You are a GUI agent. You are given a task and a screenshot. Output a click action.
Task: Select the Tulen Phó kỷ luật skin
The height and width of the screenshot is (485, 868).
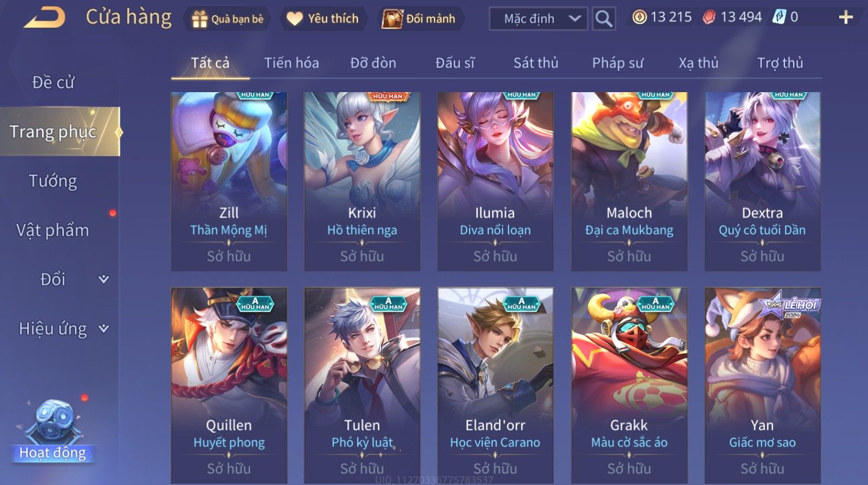tap(362, 385)
